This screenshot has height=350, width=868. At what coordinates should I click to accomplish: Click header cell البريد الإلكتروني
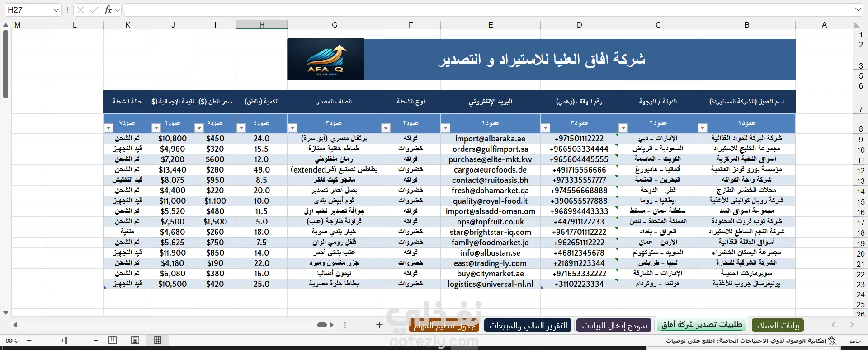tap(491, 102)
